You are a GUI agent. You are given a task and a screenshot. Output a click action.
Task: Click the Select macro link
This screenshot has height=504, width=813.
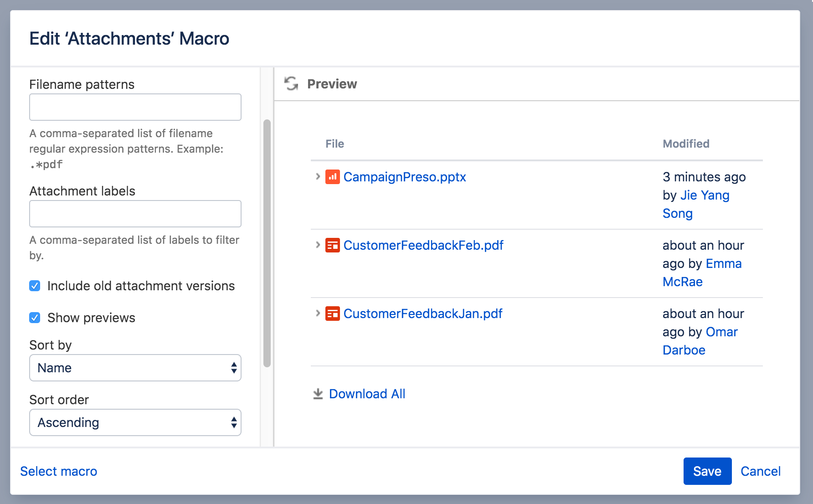59,471
